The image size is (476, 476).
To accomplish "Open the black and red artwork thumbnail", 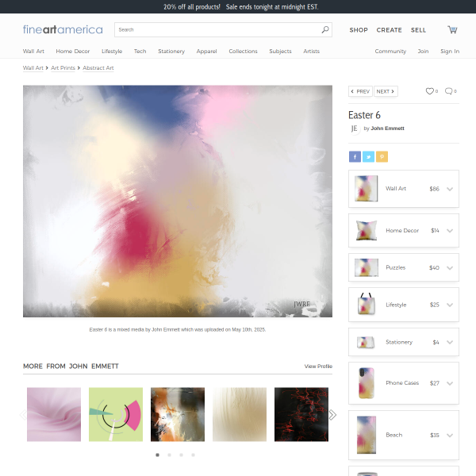I will [x=301, y=414].
